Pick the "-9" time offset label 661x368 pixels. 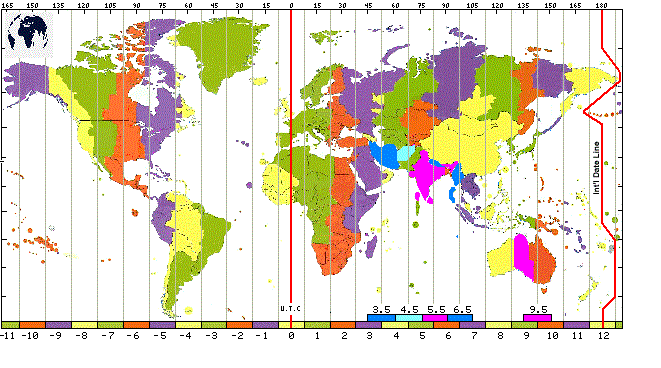pyautogui.click(x=57, y=336)
